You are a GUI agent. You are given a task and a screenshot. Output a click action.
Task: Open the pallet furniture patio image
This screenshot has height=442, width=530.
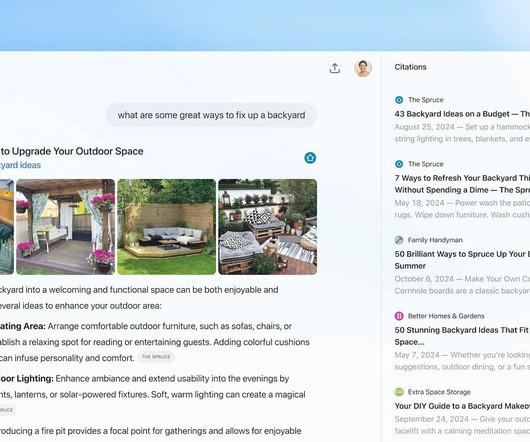(x=268, y=227)
